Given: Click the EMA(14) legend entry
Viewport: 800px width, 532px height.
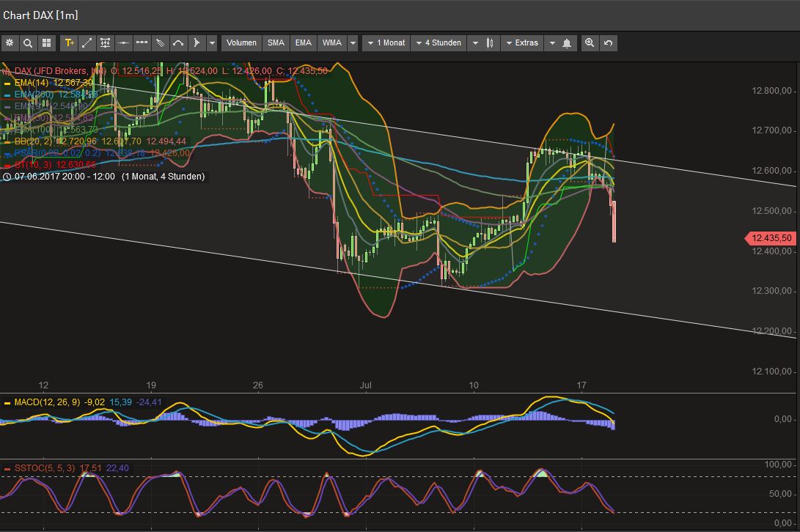Looking at the screenshot, I should tap(32, 83).
